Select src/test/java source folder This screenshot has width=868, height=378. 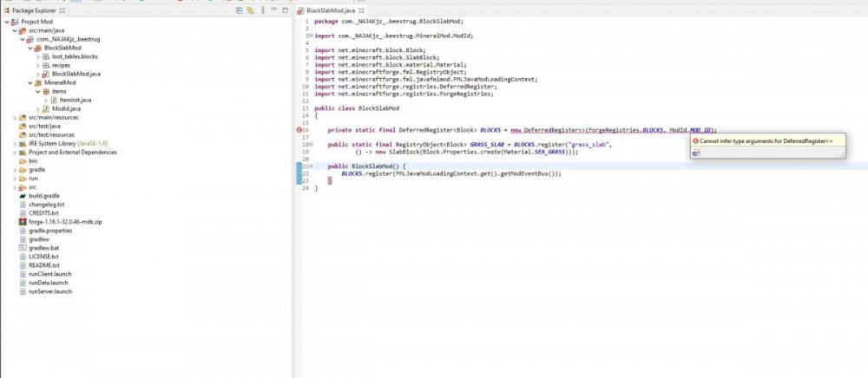tap(44, 127)
